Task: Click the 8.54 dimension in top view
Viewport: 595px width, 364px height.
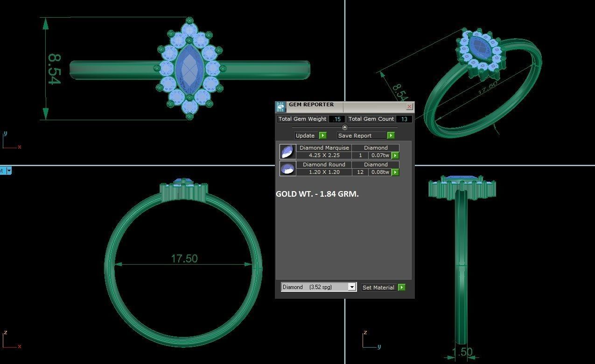Action: click(x=54, y=69)
